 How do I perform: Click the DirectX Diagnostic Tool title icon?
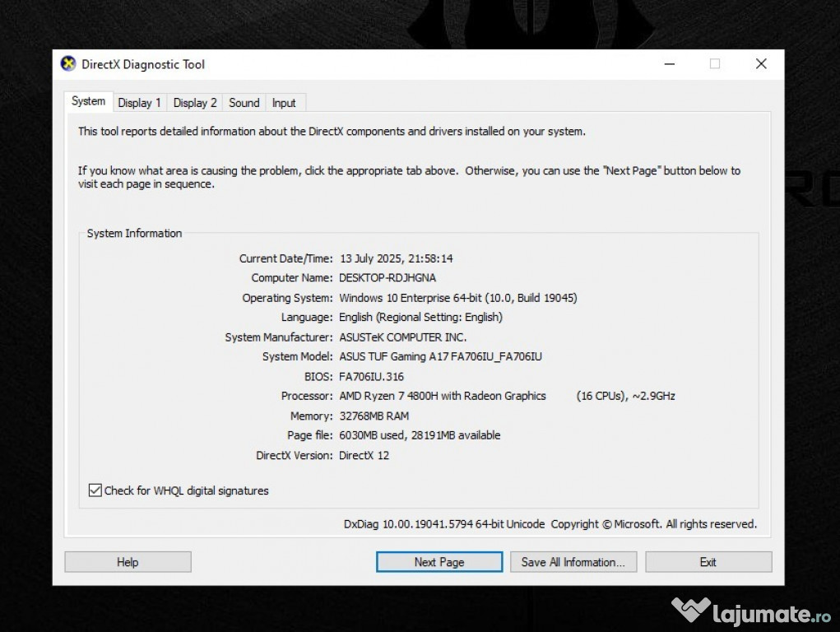click(68, 64)
